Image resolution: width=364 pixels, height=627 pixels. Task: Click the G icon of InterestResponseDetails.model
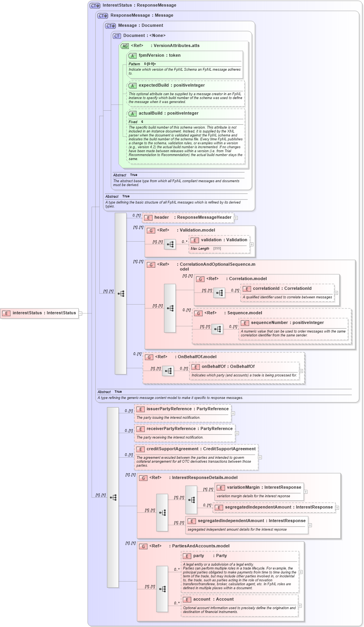pyautogui.click(x=143, y=478)
